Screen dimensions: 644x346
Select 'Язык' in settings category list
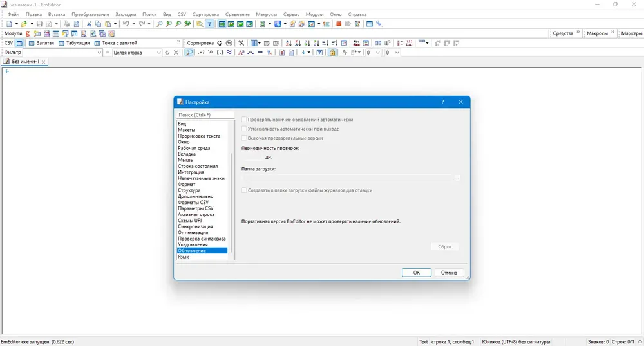[x=183, y=257]
